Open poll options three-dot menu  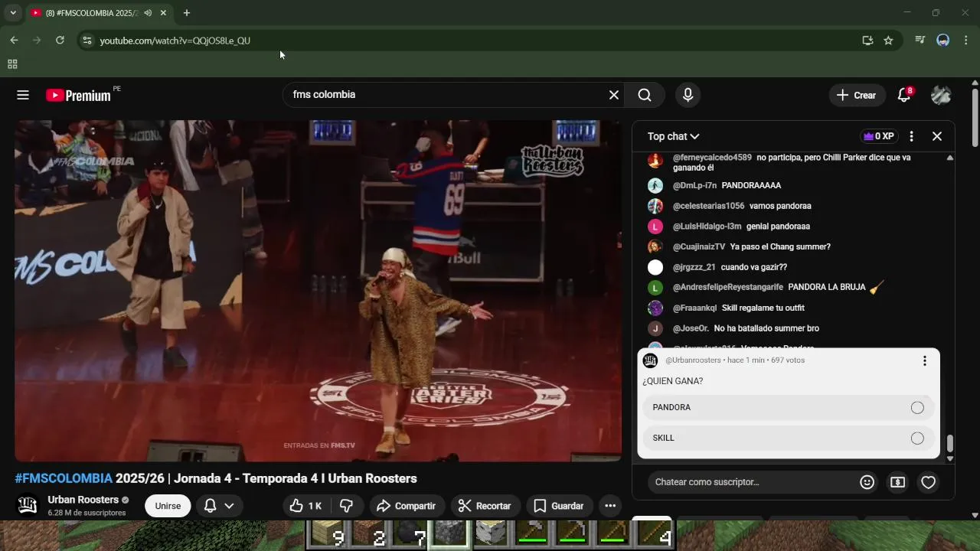(x=925, y=360)
